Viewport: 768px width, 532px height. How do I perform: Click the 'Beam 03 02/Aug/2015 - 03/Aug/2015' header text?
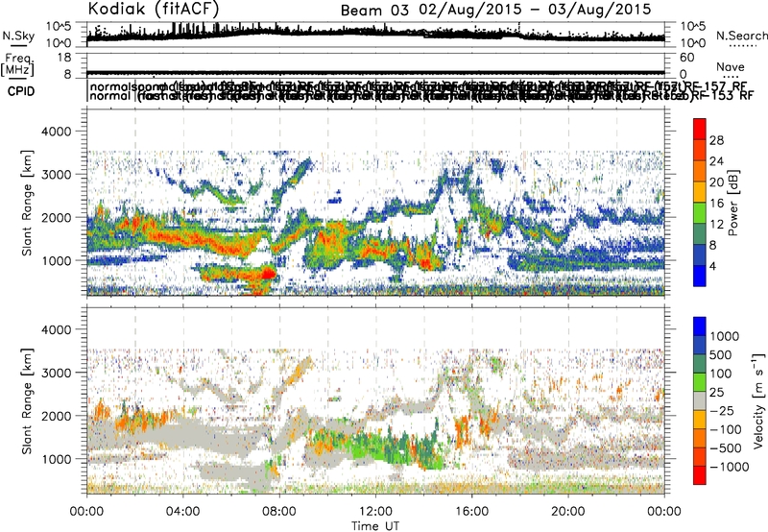[x=495, y=10]
